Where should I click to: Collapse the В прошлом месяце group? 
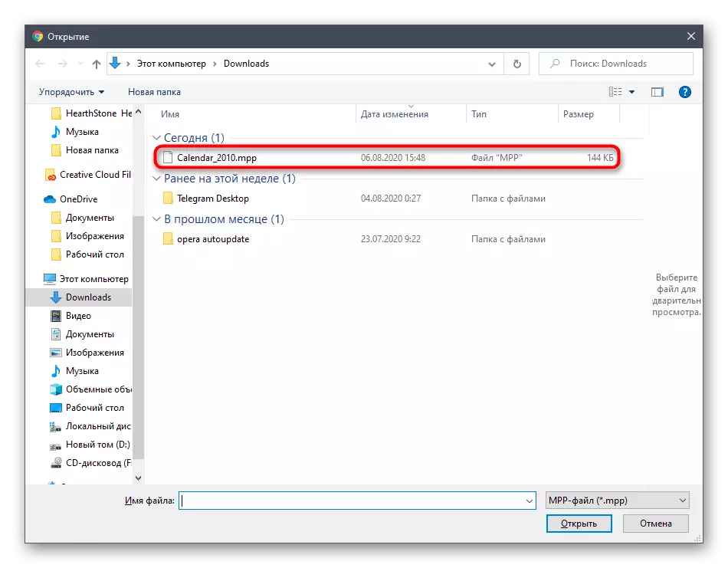156,219
